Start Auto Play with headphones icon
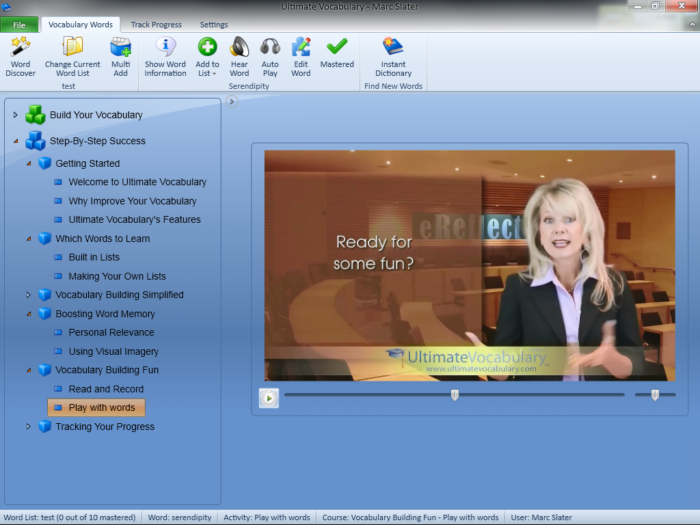The width and height of the screenshot is (700, 525). 270,46
